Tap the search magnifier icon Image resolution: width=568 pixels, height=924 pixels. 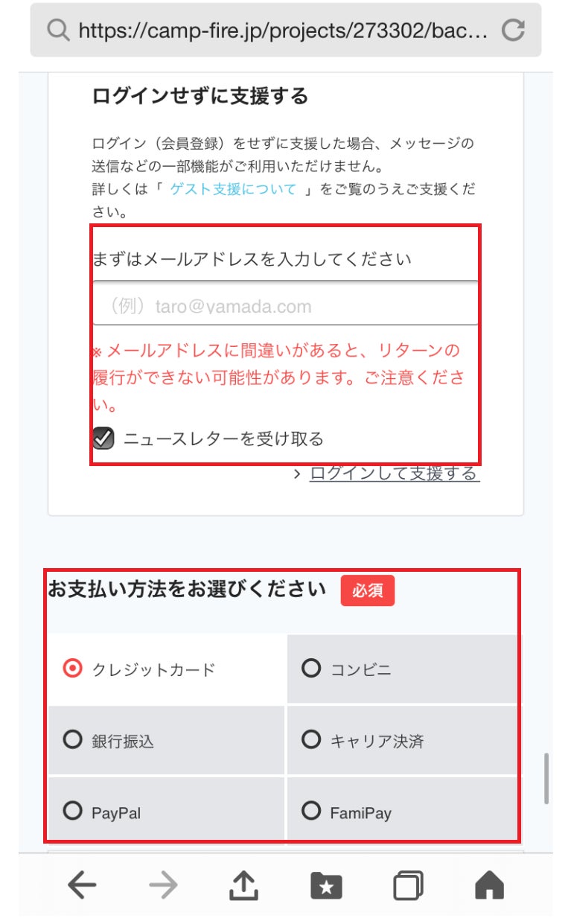click(x=57, y=31)
